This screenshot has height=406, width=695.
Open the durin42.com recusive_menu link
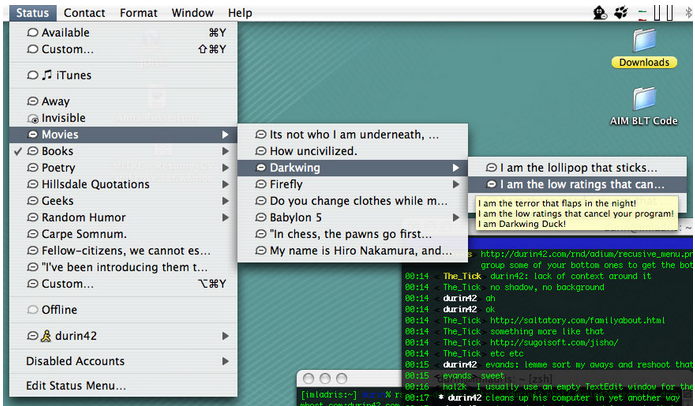pyautogui.click(x=586, y=254)
